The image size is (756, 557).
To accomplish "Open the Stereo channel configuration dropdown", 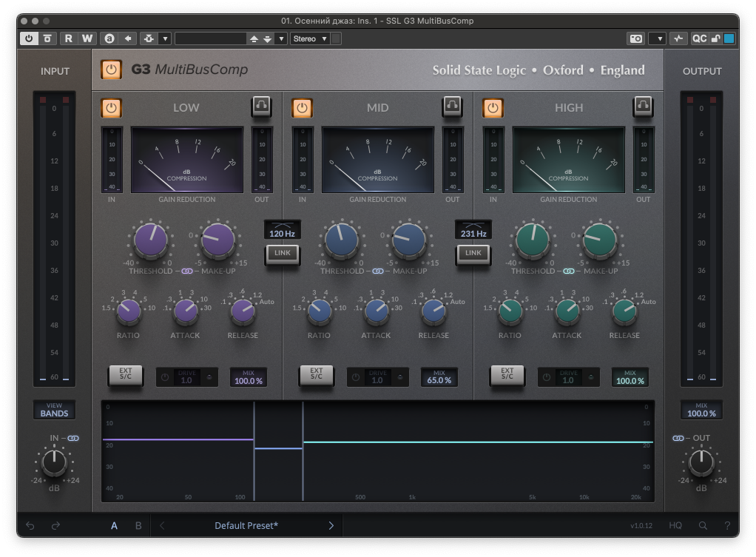I will [310, 38].
